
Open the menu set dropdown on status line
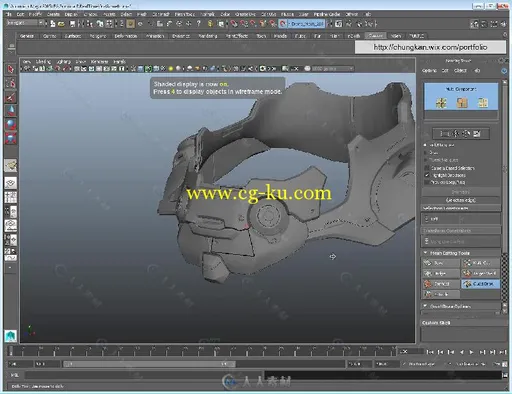coord(25,23)
